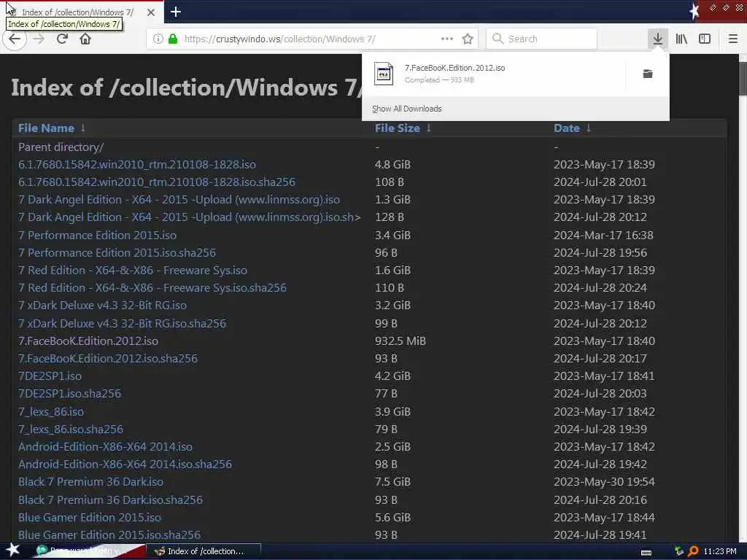Sort by File Size column header
747x560 pixels.
pos(398,128)
